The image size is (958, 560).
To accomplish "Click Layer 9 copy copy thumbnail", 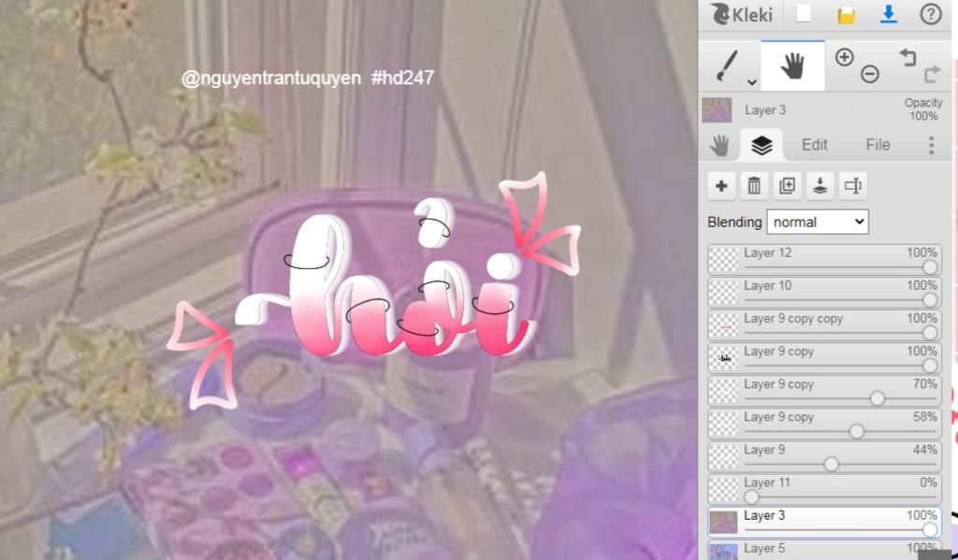I will point(723,325).
